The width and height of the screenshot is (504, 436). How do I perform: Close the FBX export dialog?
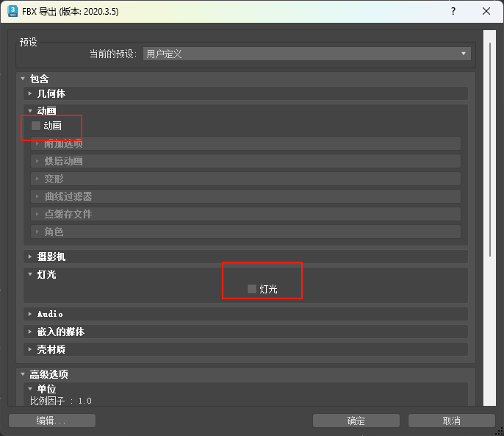pyautogui.click(x=486, y=11)
